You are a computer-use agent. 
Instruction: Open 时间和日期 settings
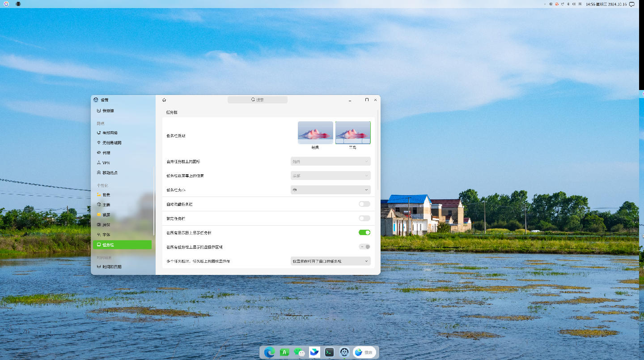click(122, 267)
